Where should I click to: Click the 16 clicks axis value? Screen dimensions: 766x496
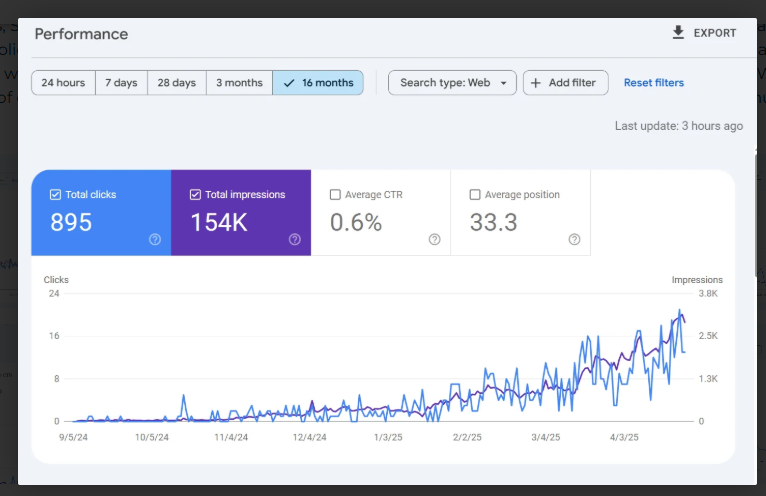click(x=54, y=336)
